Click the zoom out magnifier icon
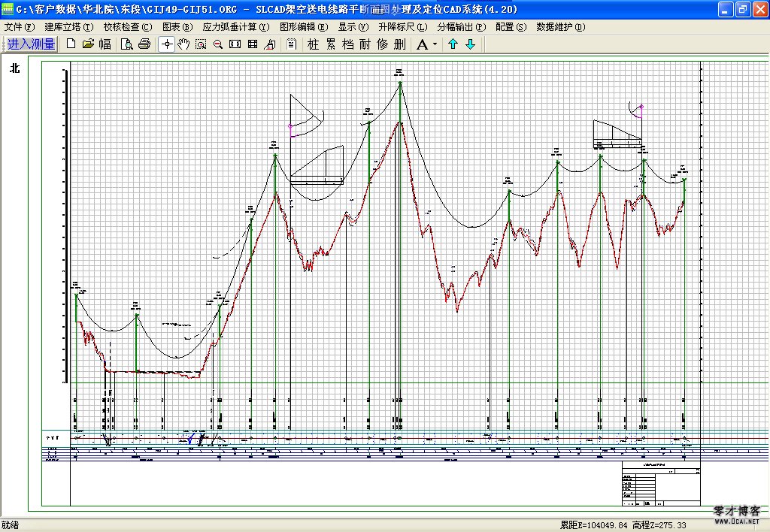 pyautogui.click(x=217, y=44)
